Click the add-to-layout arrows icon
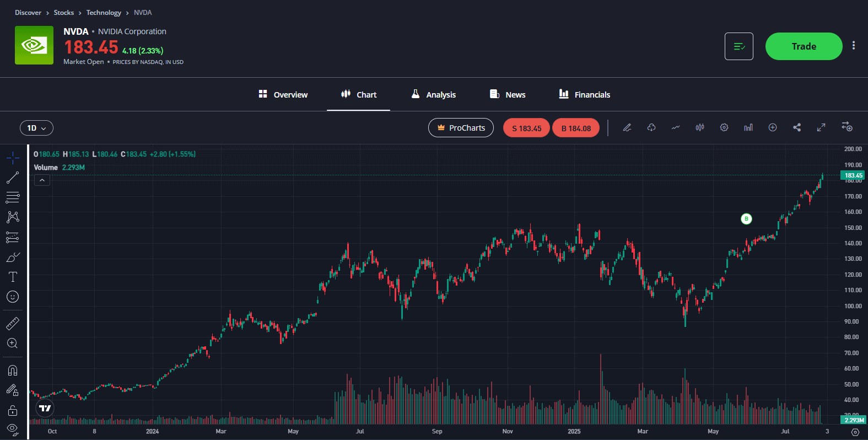 point(847,127)
